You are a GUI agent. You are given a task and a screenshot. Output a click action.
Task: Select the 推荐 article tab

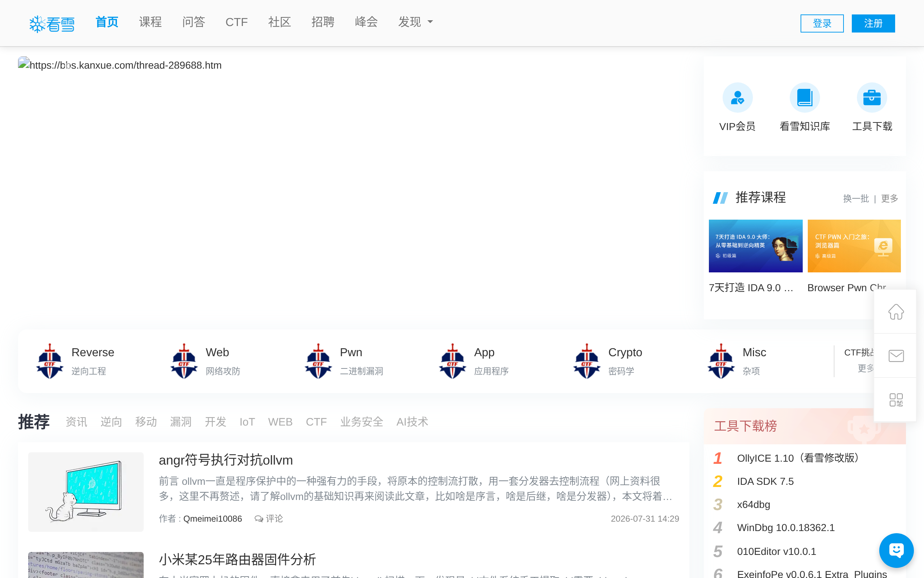pyautogui.click(x=34, y=422)
